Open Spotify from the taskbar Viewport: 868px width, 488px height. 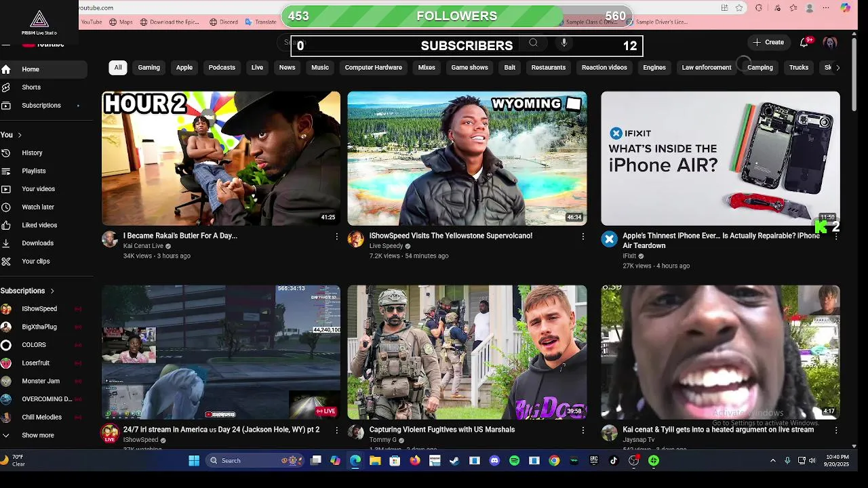514,461
